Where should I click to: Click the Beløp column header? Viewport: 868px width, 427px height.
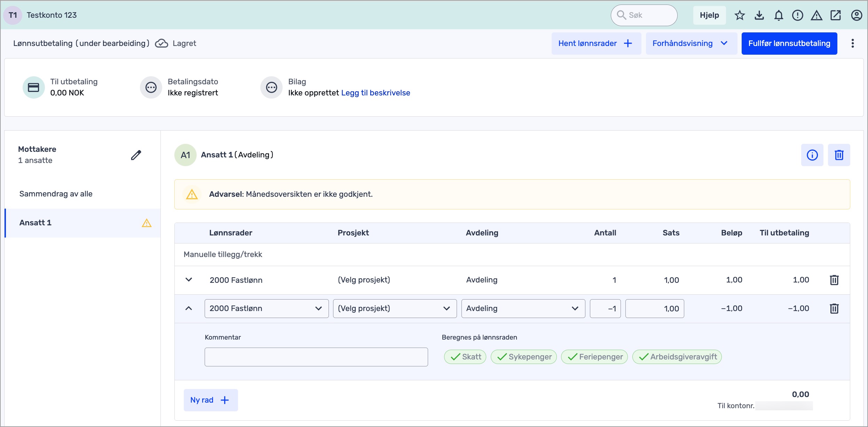coord(732,233)
